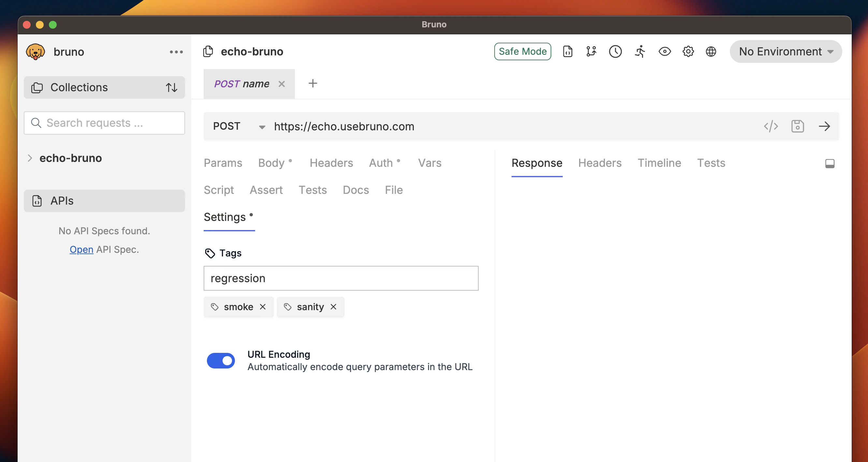Viewport: 868px width, 462px height.
Task: Open the collection runner with the runner icon
Action: [640, 51]
